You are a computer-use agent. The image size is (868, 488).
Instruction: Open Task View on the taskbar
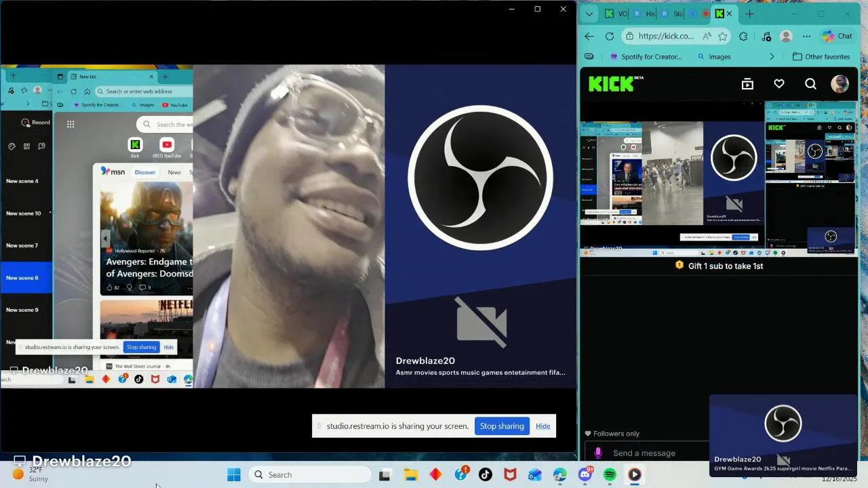[385, 474]
